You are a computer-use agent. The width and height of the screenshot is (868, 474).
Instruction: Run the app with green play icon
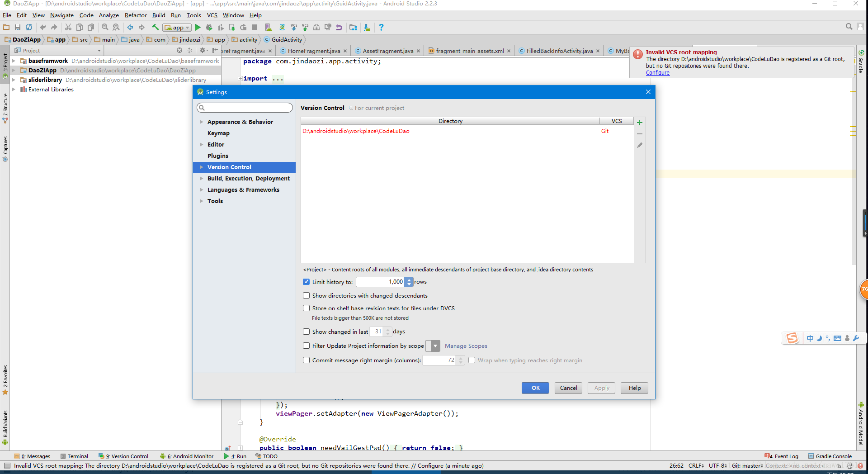pyautogui.click(x=198, y=28)
